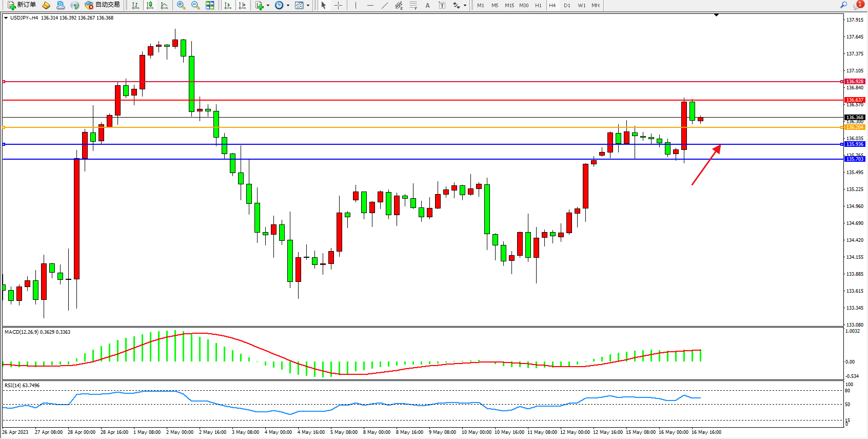Open the chat notifications icon
This screenshot has width=868, height=439.
coord(857,5)
